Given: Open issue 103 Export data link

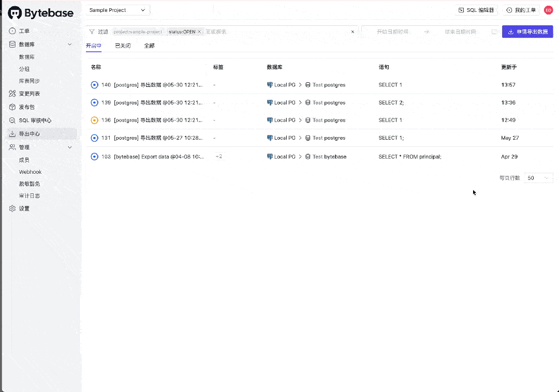Looking at the screenshot, I should (x=159, y=157).
